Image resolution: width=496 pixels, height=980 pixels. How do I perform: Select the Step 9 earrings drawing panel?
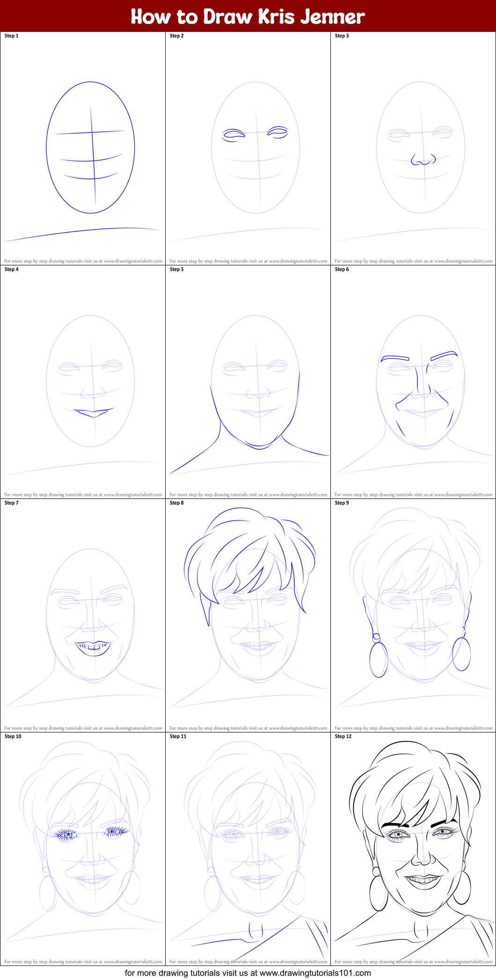[x=413, y=615]
